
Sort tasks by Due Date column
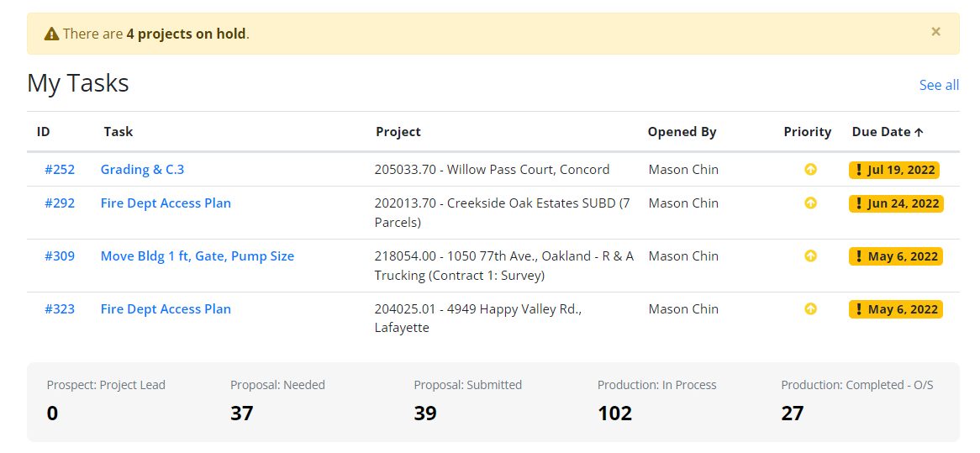(888, 132)
